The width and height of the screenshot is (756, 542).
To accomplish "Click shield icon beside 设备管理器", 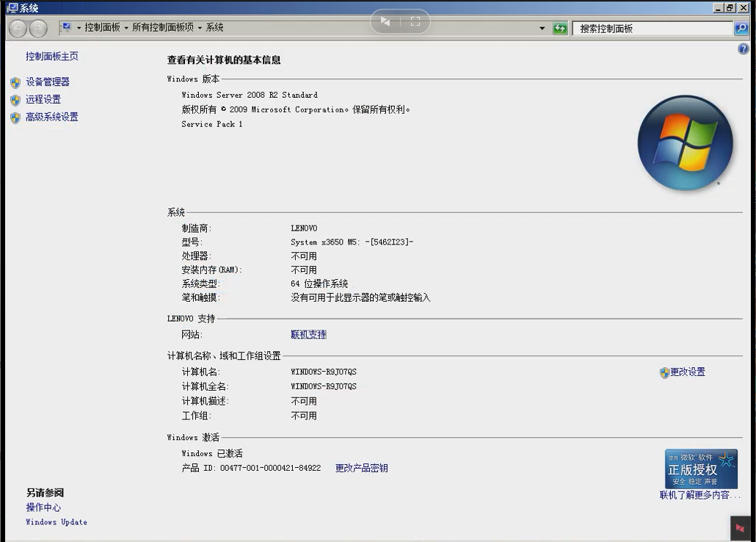I will pos(15,82).
